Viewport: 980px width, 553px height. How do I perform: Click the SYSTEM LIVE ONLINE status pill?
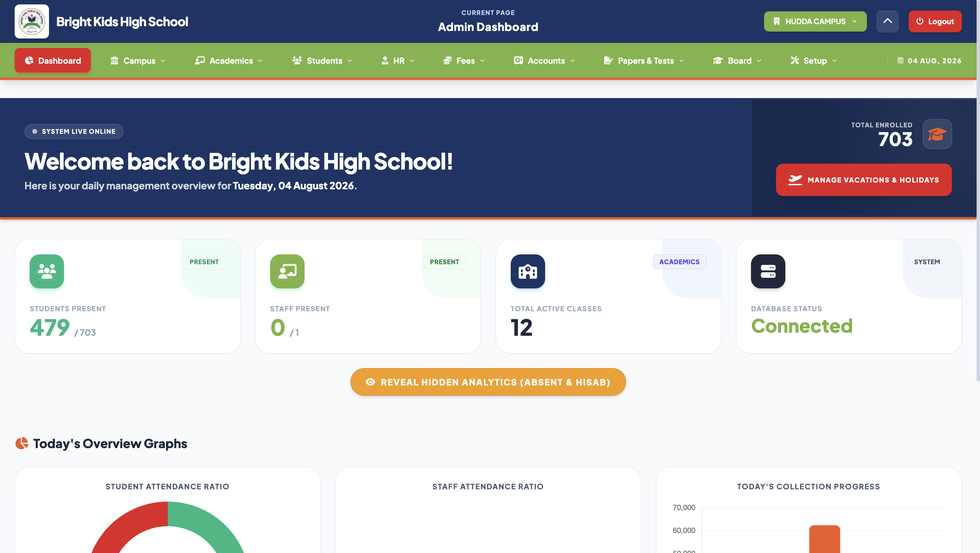[74, 131]
